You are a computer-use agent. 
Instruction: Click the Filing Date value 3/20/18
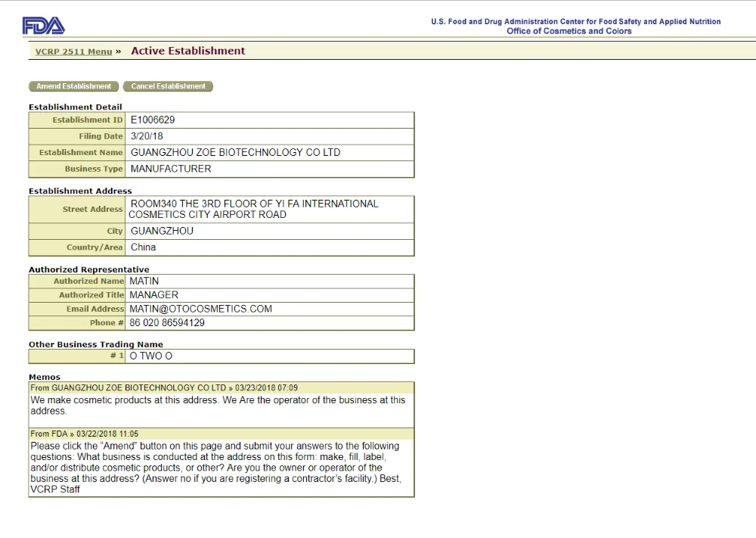pyautogui.click(x=147, y=136)
